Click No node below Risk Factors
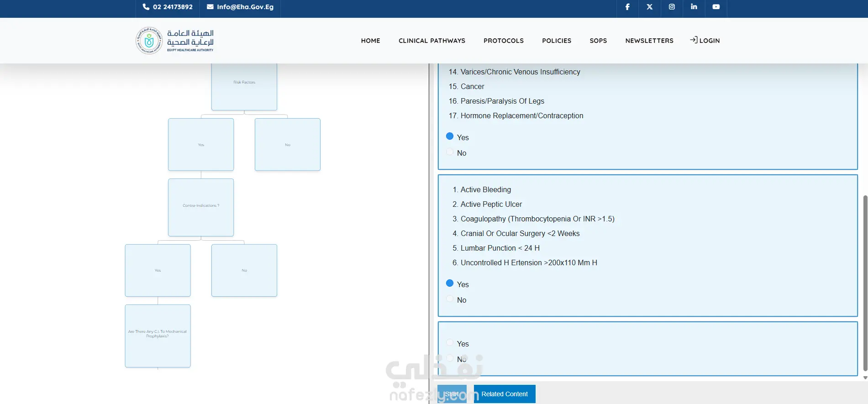 288,145
